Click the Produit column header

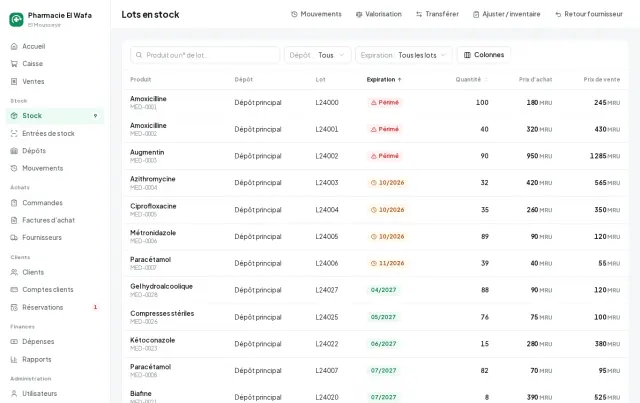pos(140,80)
